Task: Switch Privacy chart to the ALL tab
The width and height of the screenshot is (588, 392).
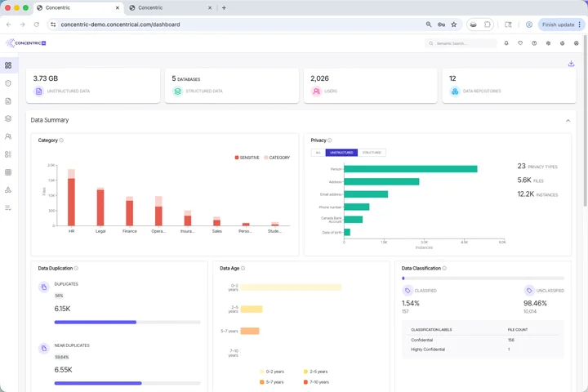Action: click(318, 153)
